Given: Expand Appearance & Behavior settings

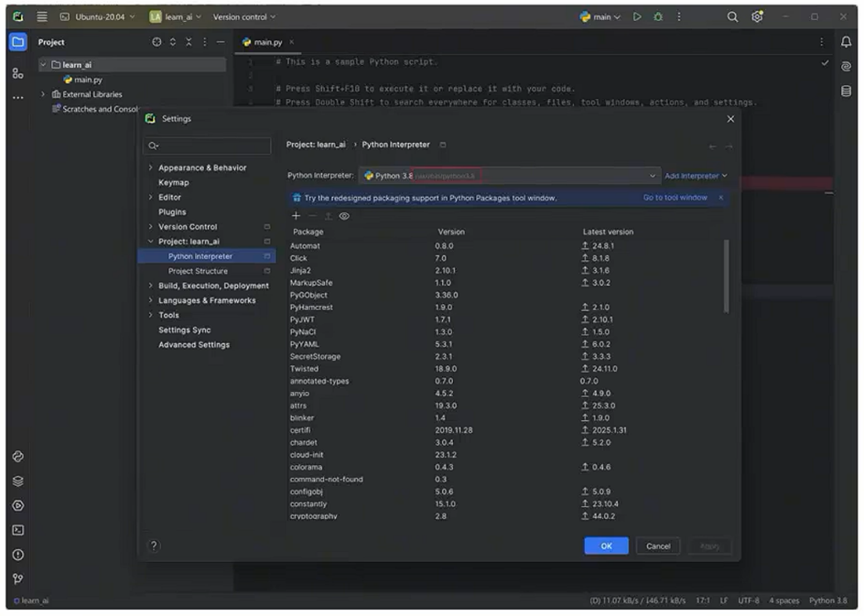Looking at the screenshot, I should click(150, 168).
